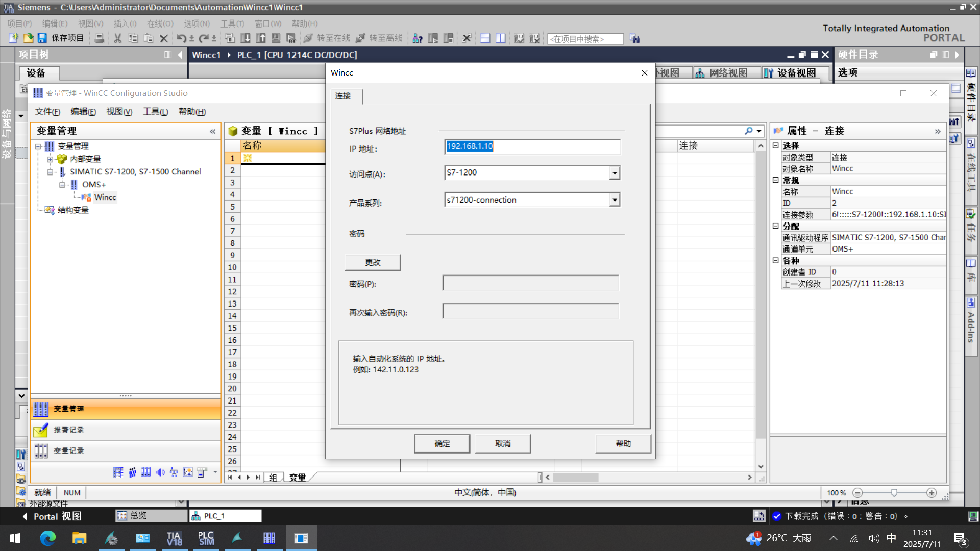Click the Cut scissors toolbar icon

click(x=117, y=38)
